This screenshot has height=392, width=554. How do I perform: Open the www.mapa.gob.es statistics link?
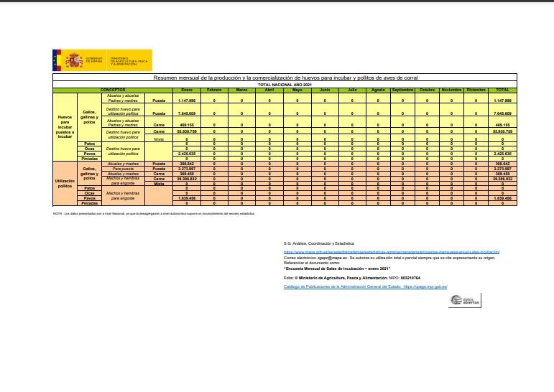click(391, 252)
